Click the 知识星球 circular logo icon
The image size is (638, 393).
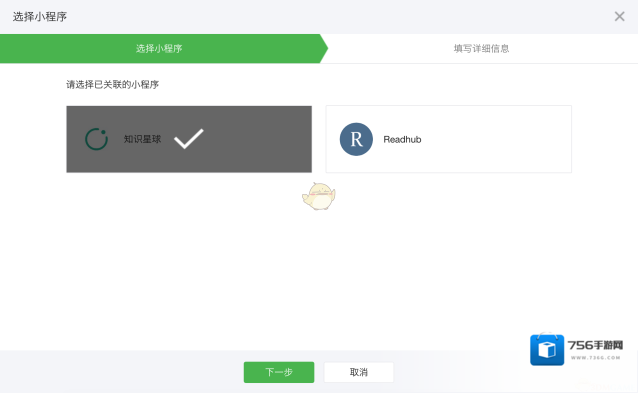click(x=96, y=139)
